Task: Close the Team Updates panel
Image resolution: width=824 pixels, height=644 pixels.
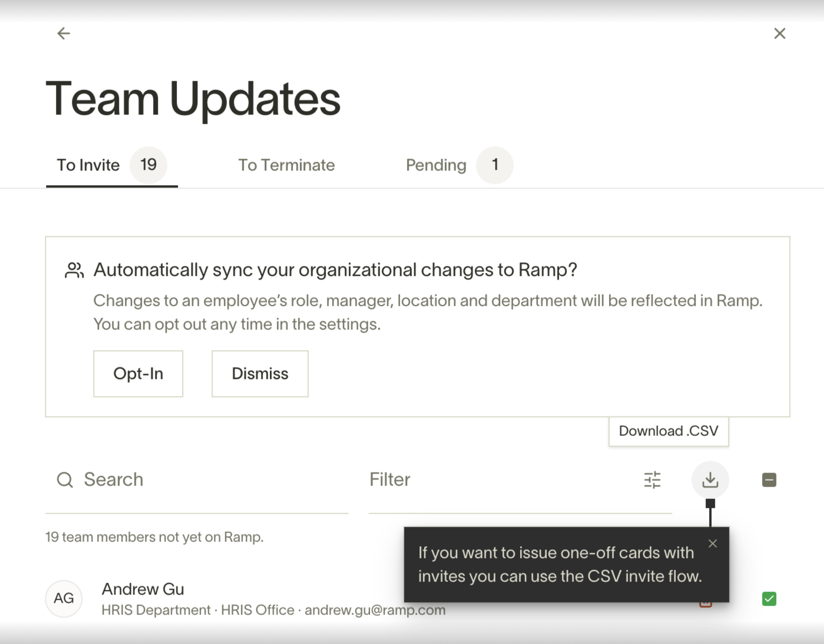Action: pyautogui.click(x=780, y=33)
